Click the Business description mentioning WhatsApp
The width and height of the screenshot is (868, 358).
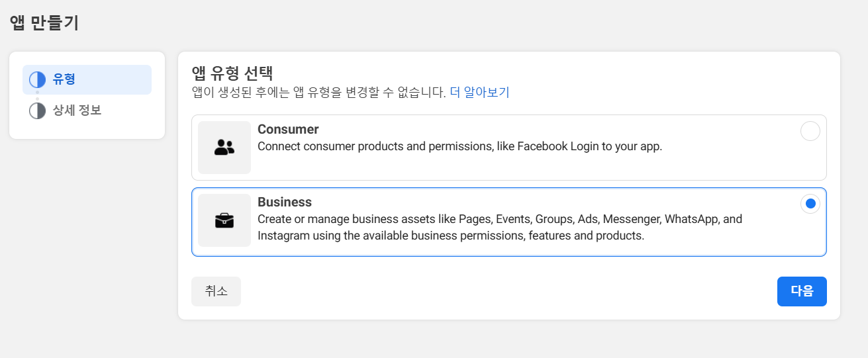tap(500, 227)
